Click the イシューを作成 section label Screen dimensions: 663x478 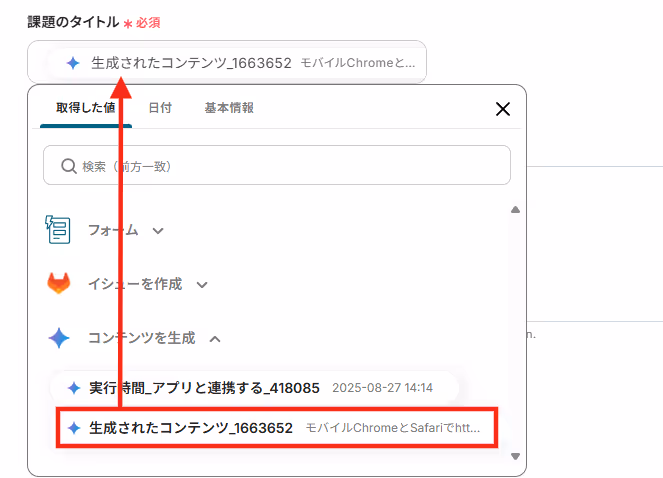click(x=135, y=284)
